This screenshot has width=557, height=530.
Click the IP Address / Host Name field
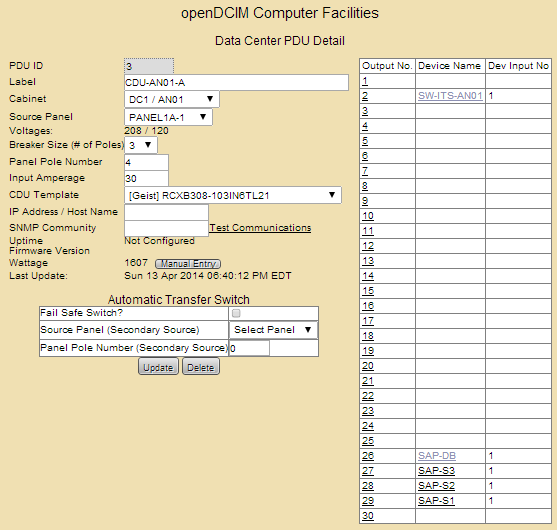[x=166, y=212]
